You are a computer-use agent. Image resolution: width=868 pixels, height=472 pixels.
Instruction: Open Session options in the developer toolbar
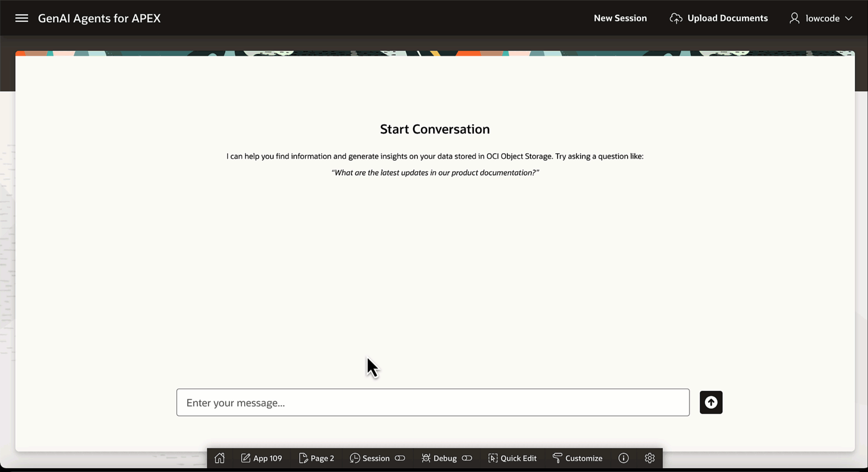pyautogui.click(x=370, y=458)
